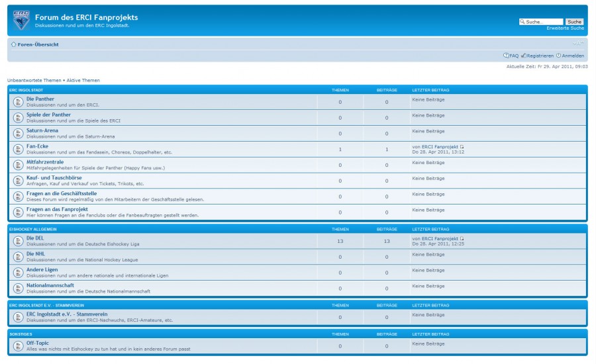Open the Die Panther forum
596x364 pixels.
pos(40,99)
